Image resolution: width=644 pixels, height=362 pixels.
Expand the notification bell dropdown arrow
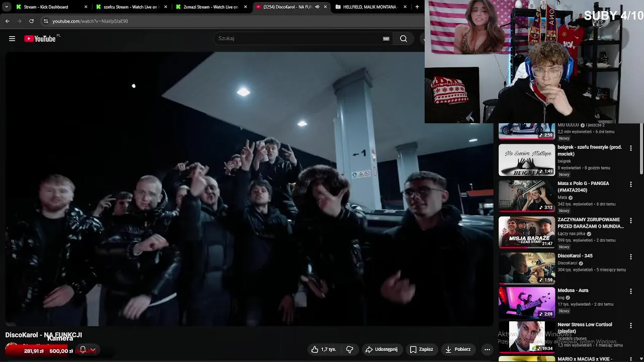point(93,350)
